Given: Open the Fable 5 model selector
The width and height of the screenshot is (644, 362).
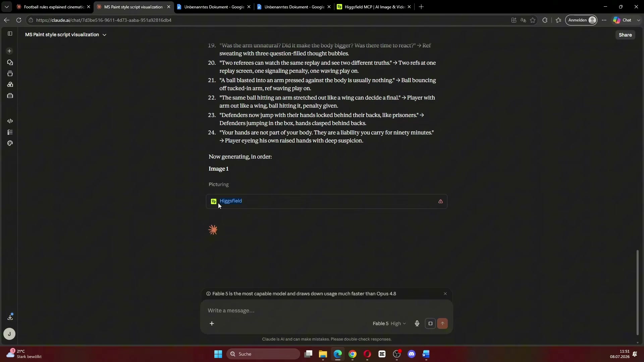Looking at the screenshot, I should click(380, 323).
